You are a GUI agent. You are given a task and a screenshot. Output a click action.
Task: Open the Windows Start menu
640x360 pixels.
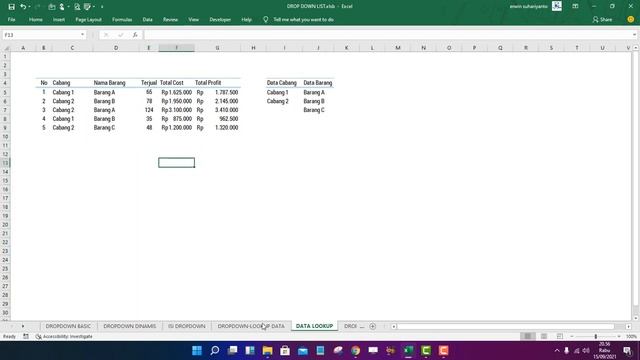coord(197,351)
